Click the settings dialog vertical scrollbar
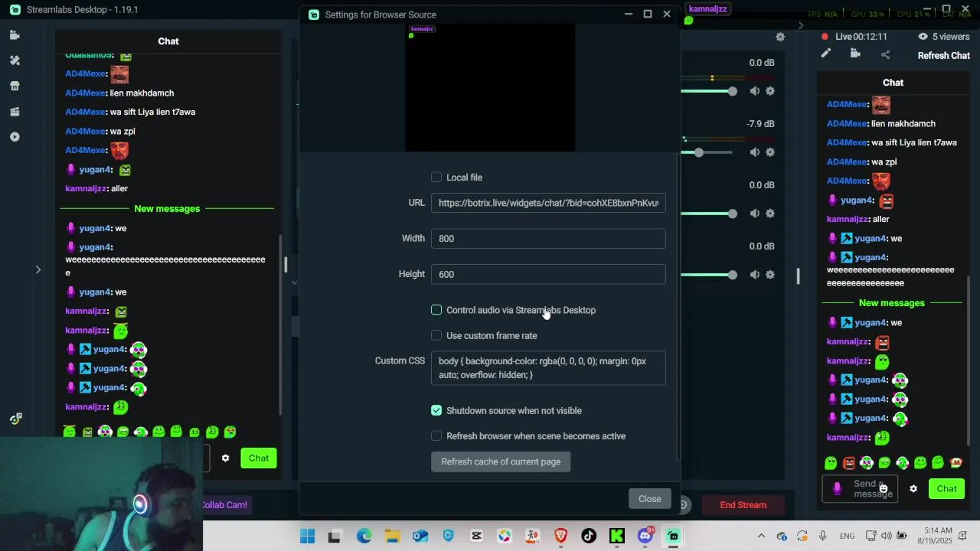Image resolution: width=980 pixels, height=551 pixels. (x=678, y=306)
